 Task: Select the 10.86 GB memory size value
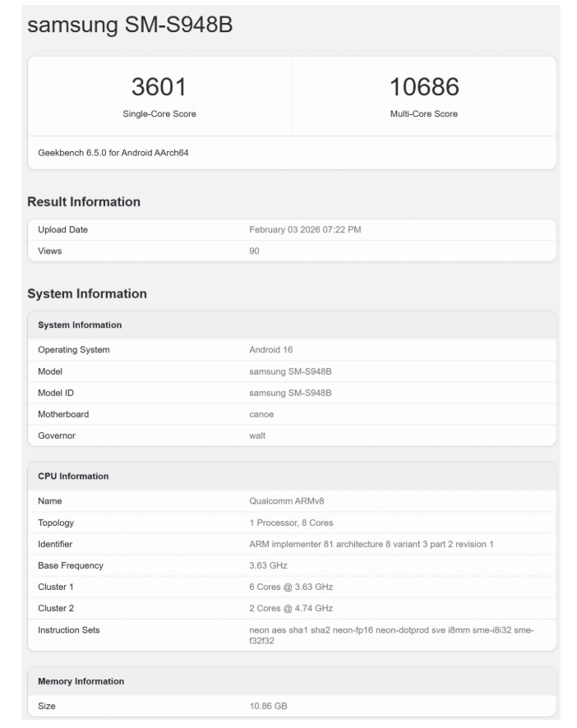[x=268, y=706]
